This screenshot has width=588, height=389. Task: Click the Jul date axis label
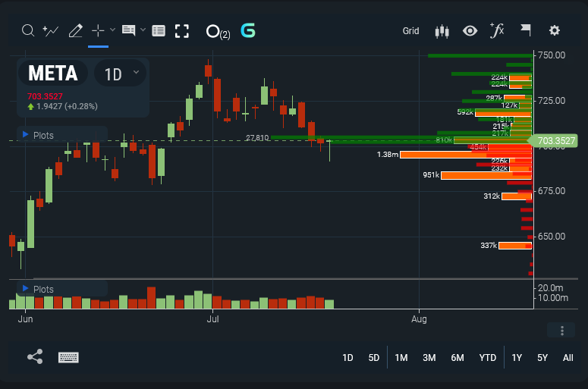(212, 319)
